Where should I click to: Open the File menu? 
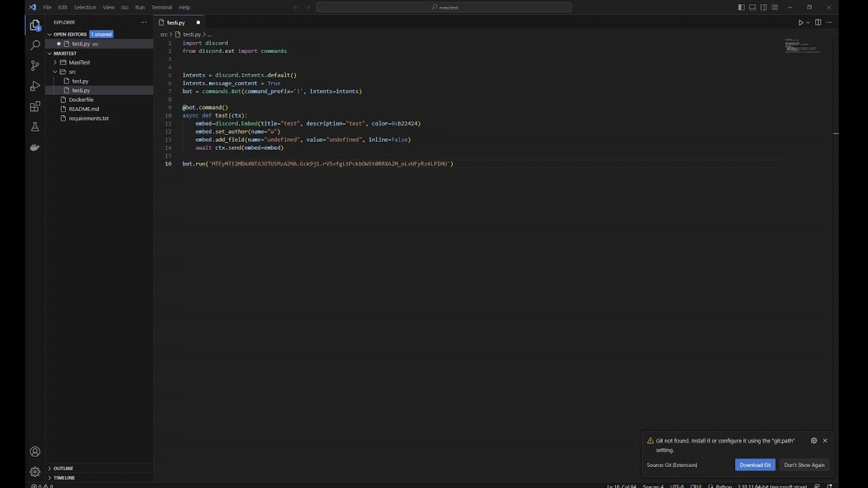coord(47,7)
